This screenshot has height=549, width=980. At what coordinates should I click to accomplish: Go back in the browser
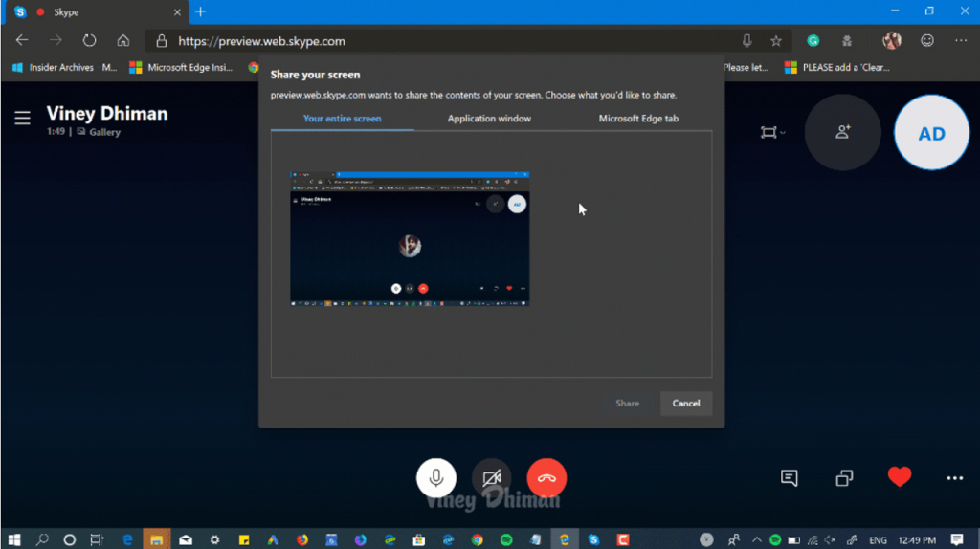(x=22, y=40)
